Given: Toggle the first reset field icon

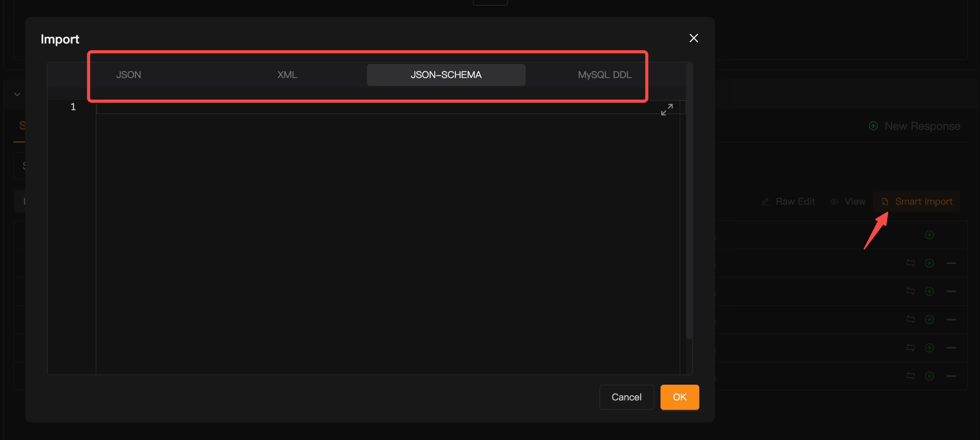Looking at the screenshot, I should pos(911,262).
